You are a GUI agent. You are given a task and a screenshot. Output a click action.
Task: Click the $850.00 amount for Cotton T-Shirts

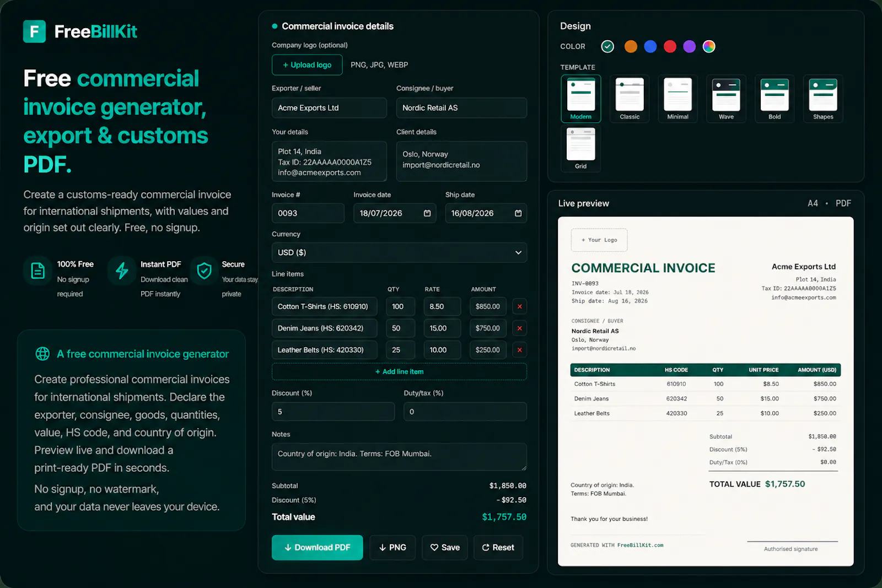[488, 306]
